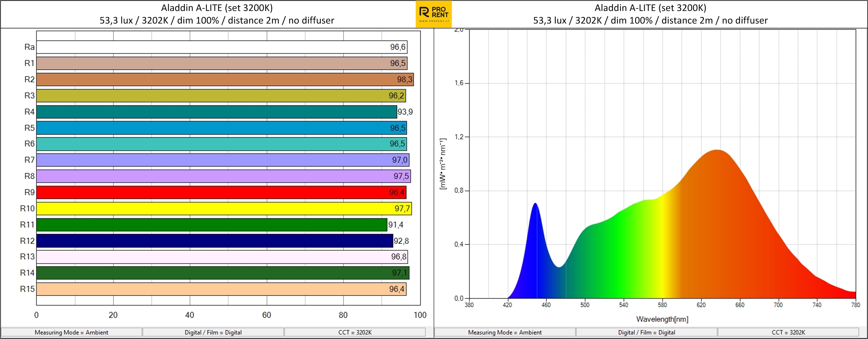
Task: Select the red R9 bar
Action: click(221, 192)
